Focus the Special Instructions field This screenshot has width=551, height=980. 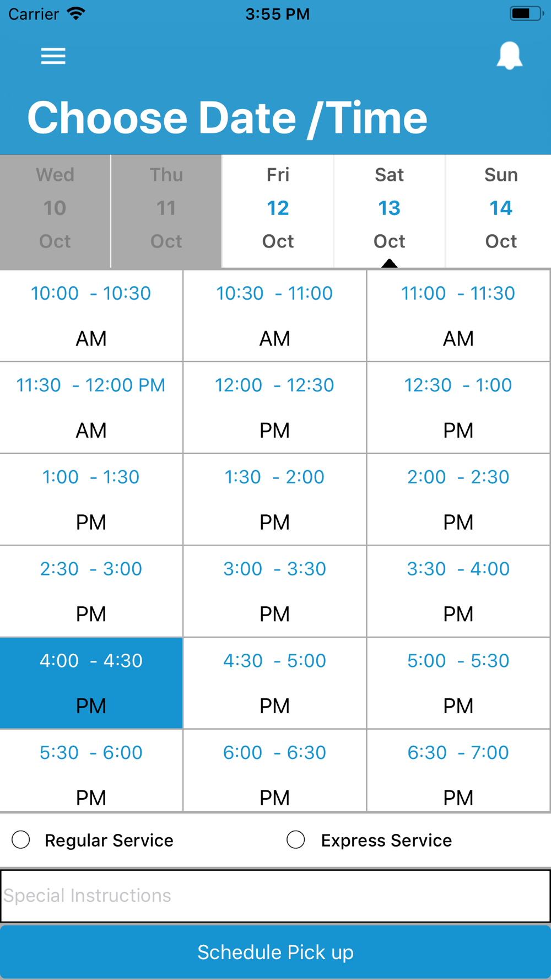click(275, 896)
